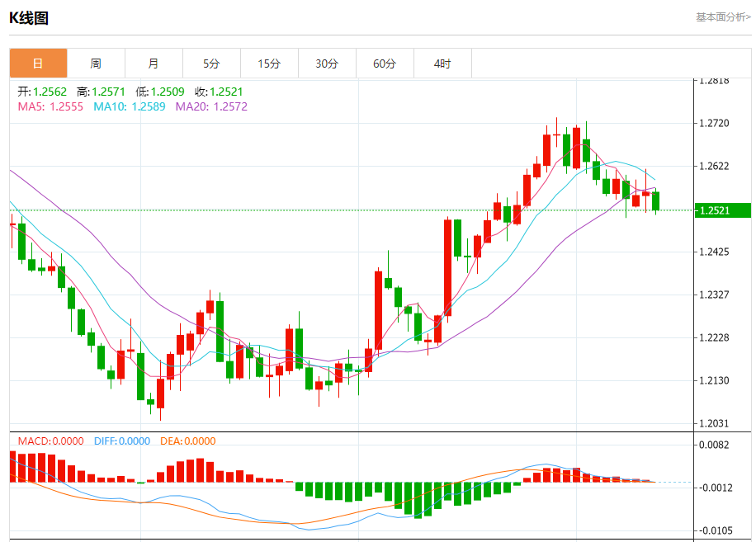
Task: Click the K线图 heading
Action: click(x=29, y=18)
